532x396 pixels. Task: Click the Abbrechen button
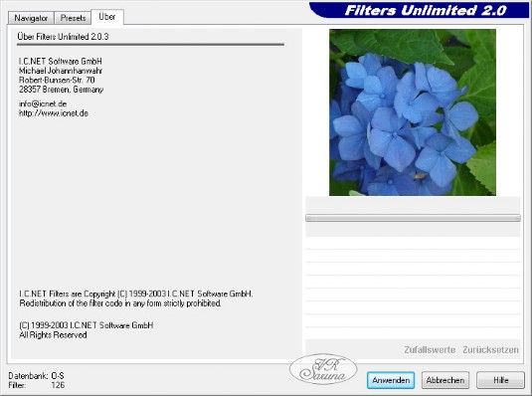click(445, 380)
